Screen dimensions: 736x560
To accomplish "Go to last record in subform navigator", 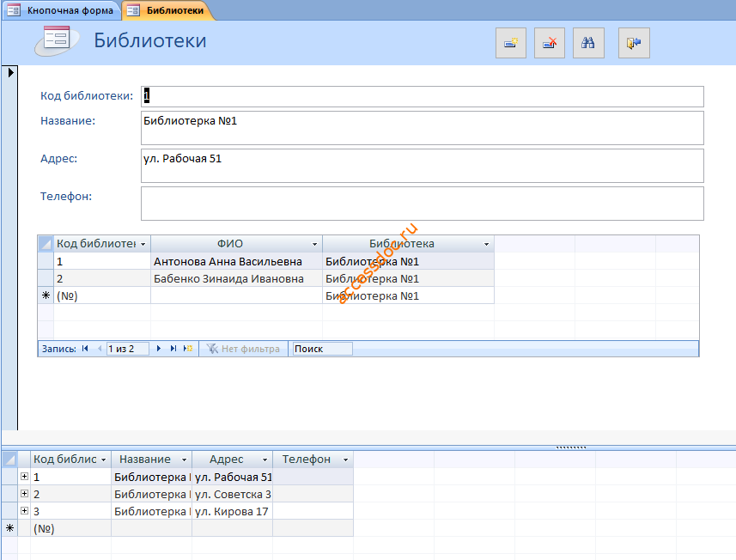I will point(173,349).
